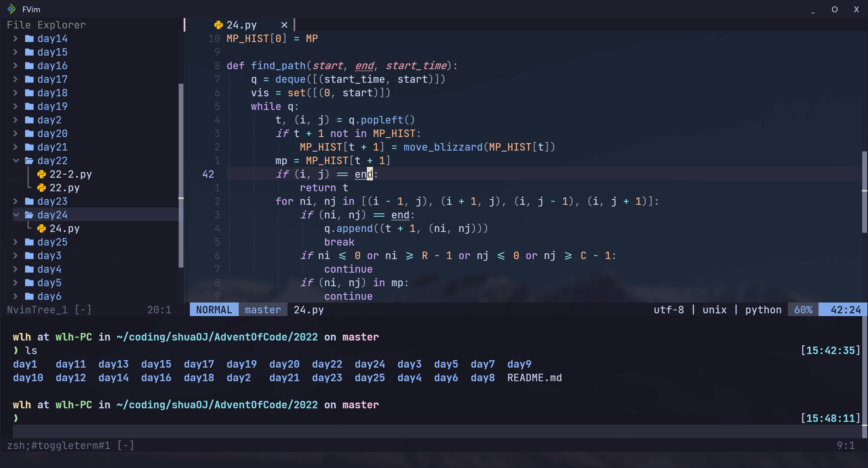Click Python icon of 24.py in tree
868x468 pixels.
(x=41, y=229)
